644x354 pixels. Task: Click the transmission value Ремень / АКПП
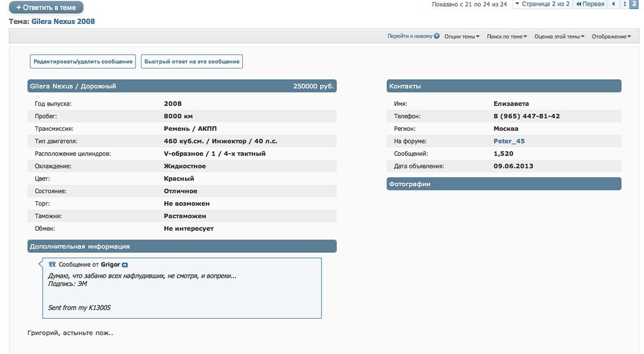(190, 128)
